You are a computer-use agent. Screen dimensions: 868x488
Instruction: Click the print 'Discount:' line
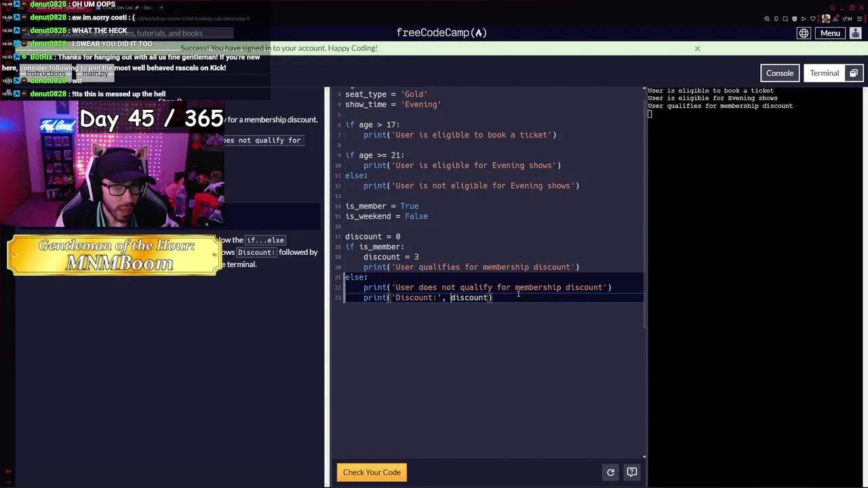(x=427, y=298)
